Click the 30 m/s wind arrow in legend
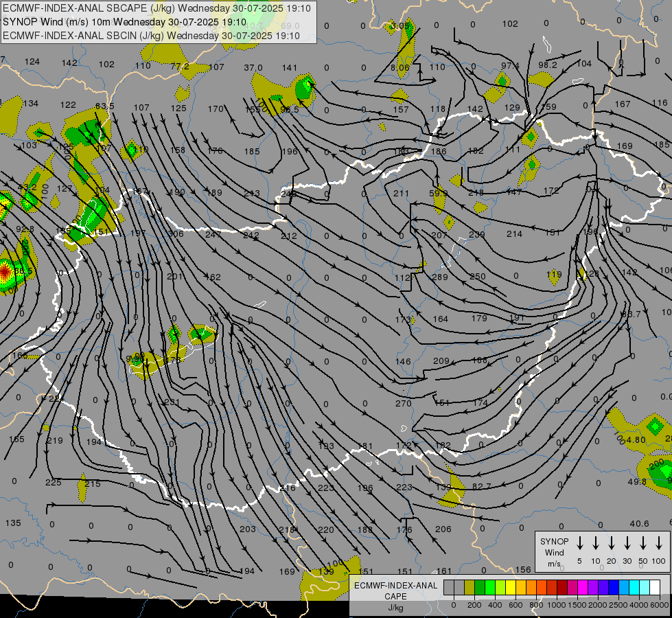Viewport: 672px width, 618px height. (x=627, y=543)
